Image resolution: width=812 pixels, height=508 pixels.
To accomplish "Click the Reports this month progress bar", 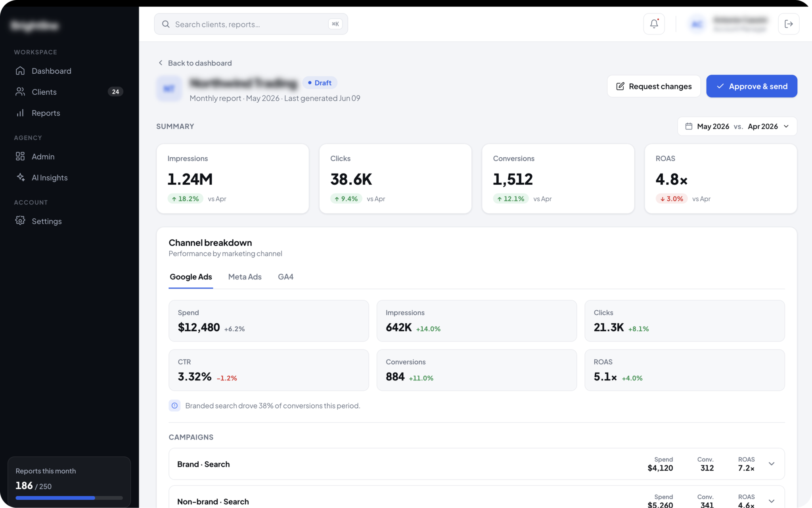I will 69,498.
